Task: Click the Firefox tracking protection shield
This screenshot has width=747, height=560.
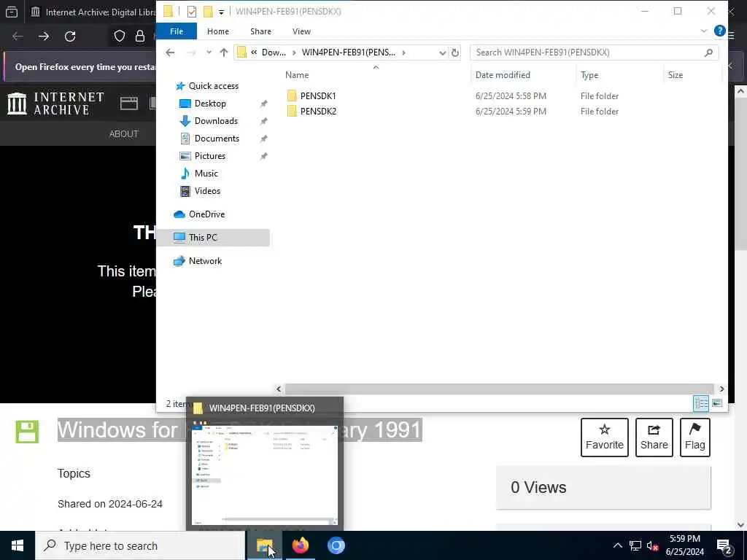Action: coord(119,36)
